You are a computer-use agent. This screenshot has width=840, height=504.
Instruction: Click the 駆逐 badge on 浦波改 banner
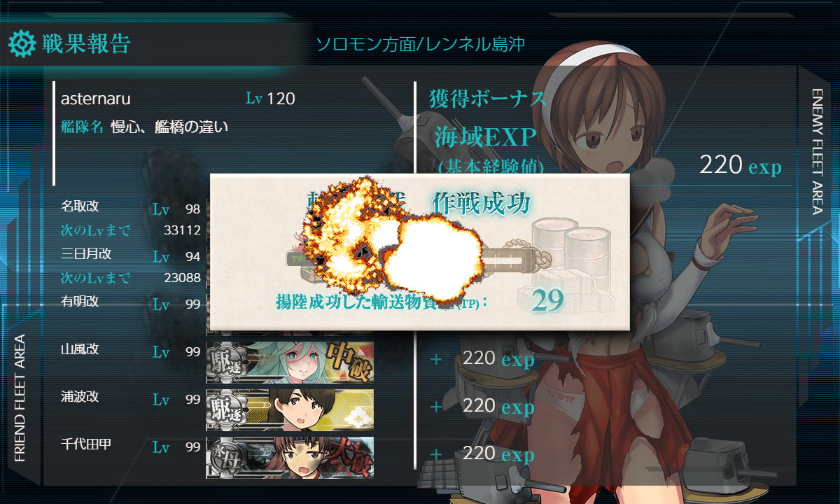pyautogui.click(x=225, y=409)
